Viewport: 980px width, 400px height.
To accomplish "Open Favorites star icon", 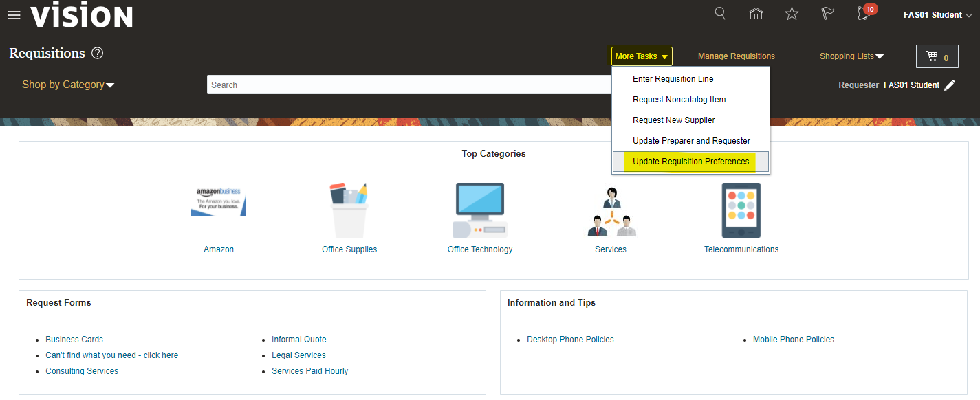I will tap(792, 14).
